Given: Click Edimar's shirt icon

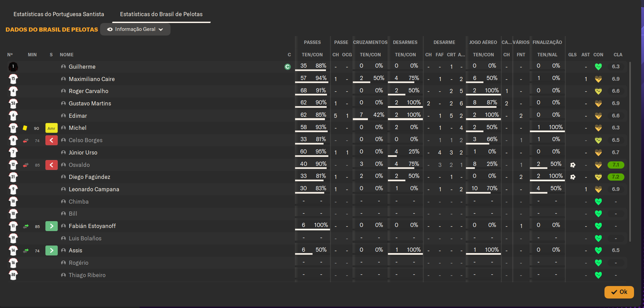Looking at the screenshot, I should (13, 116).
